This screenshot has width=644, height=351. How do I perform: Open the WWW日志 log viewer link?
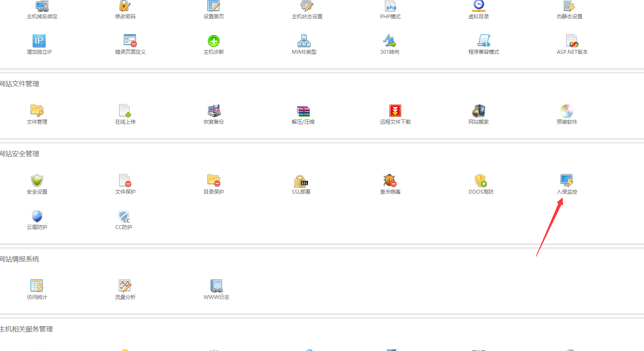click(216, 297)
